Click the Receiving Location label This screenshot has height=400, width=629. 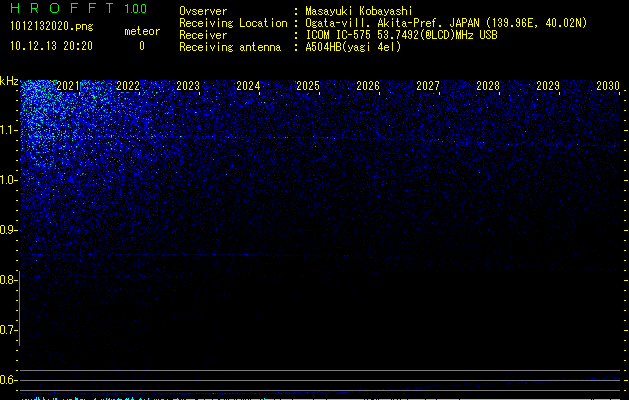point(233,23)
